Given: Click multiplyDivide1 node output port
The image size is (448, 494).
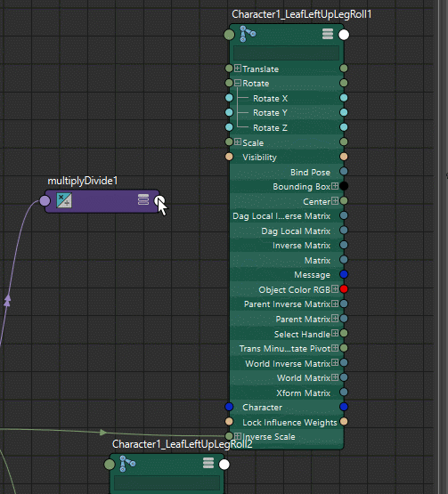Looking at the screenshot, I should 159,200.
